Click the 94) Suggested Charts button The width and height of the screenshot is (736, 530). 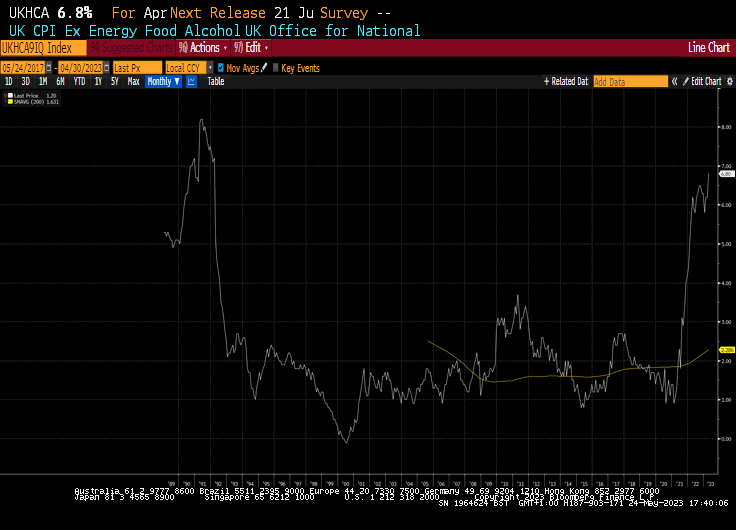click(131, 48)
